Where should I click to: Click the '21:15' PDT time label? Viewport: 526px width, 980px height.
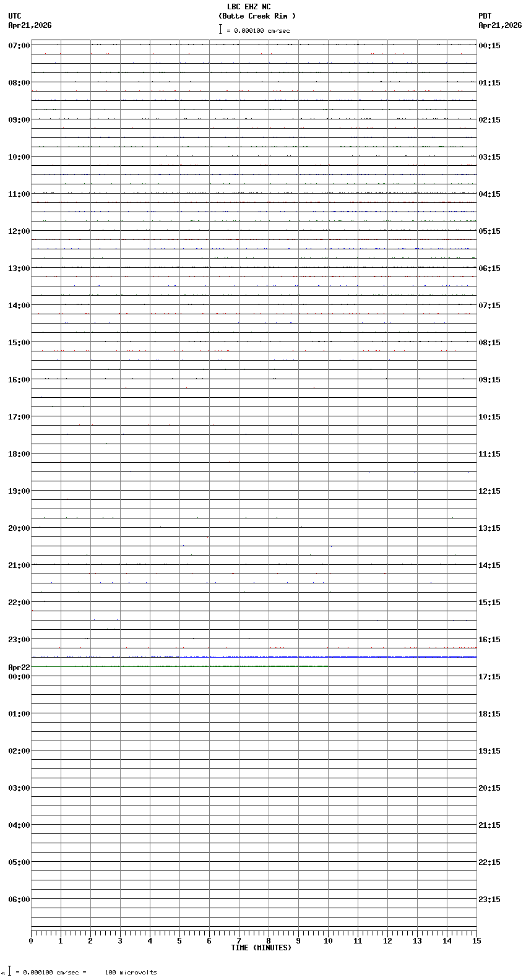click(x=489, y=825)
